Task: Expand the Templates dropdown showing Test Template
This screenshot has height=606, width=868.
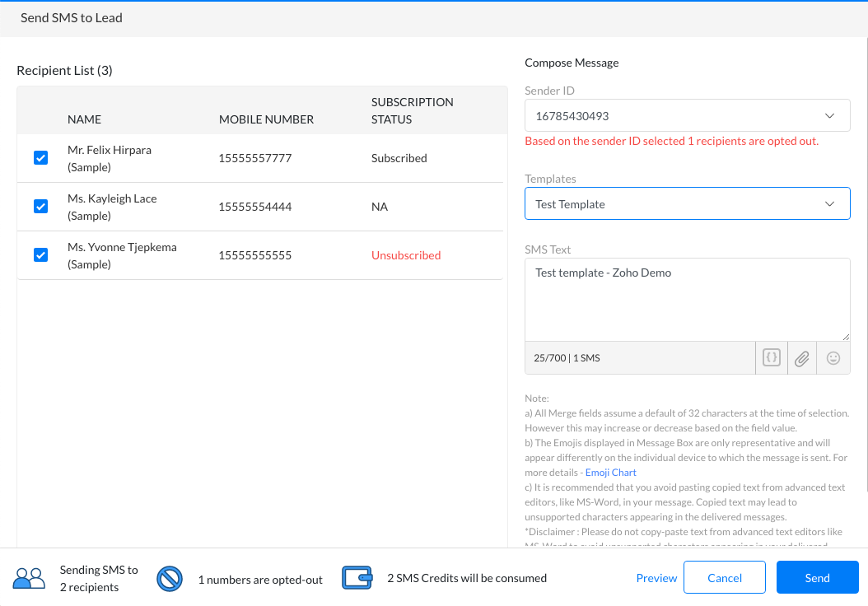Action: point(687,203)
